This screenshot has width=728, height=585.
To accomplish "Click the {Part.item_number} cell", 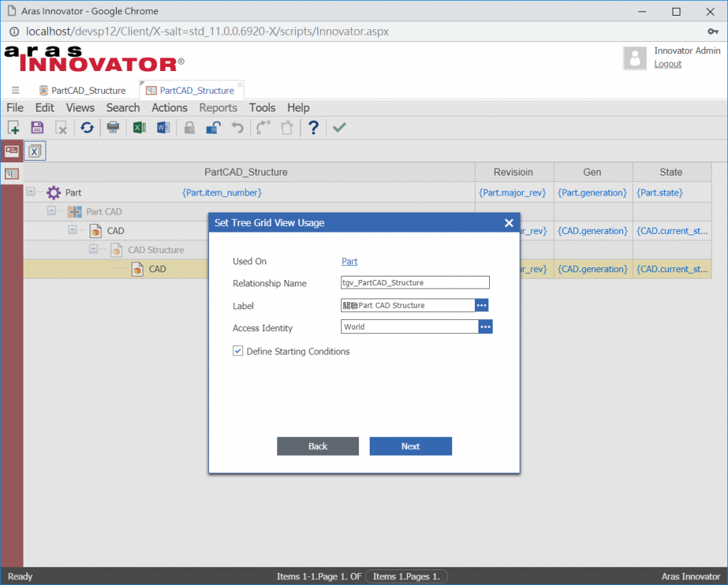I will tap(222, 192).
